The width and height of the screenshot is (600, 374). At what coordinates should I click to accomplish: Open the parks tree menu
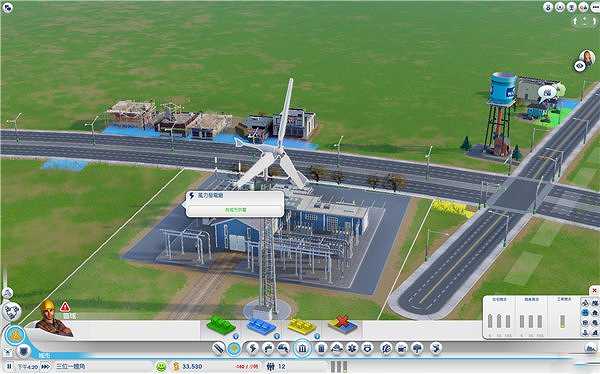(x=417, y=348)
